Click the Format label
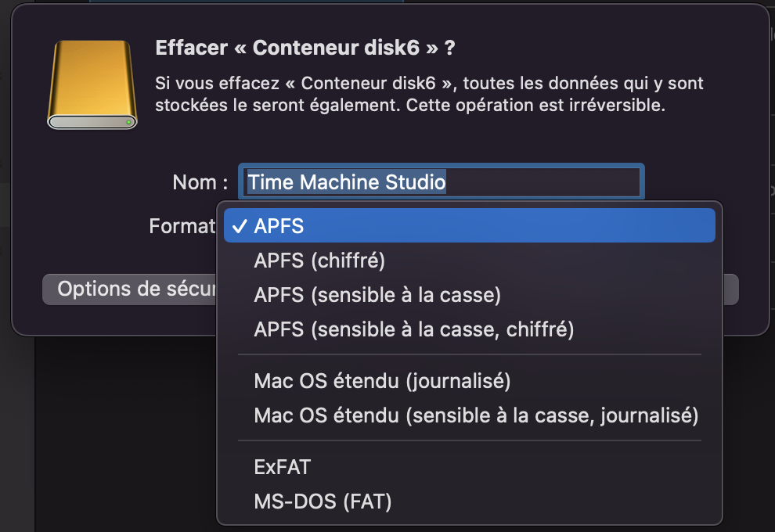Viewport: 775px width, 532px height. [182, 226]
